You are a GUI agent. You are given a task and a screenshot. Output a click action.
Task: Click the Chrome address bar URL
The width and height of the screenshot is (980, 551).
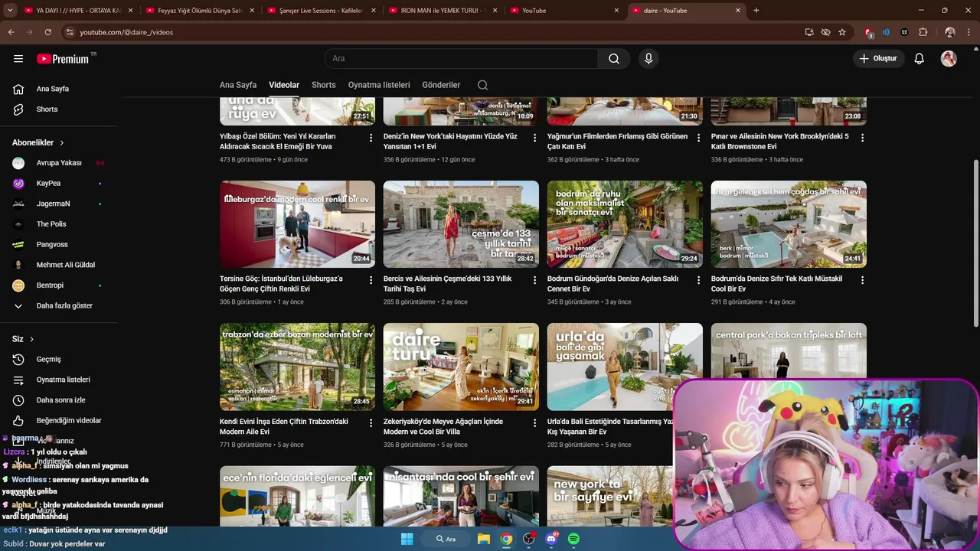pos(126,32)
